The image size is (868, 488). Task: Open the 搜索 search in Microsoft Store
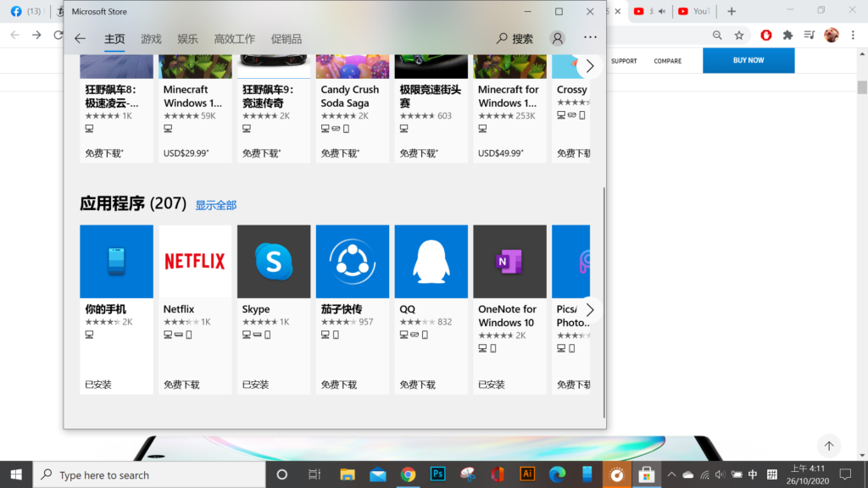click(515, 38)
